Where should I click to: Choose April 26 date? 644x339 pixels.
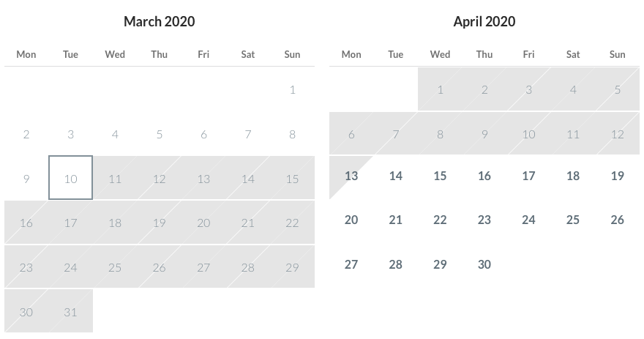[618, 220]
